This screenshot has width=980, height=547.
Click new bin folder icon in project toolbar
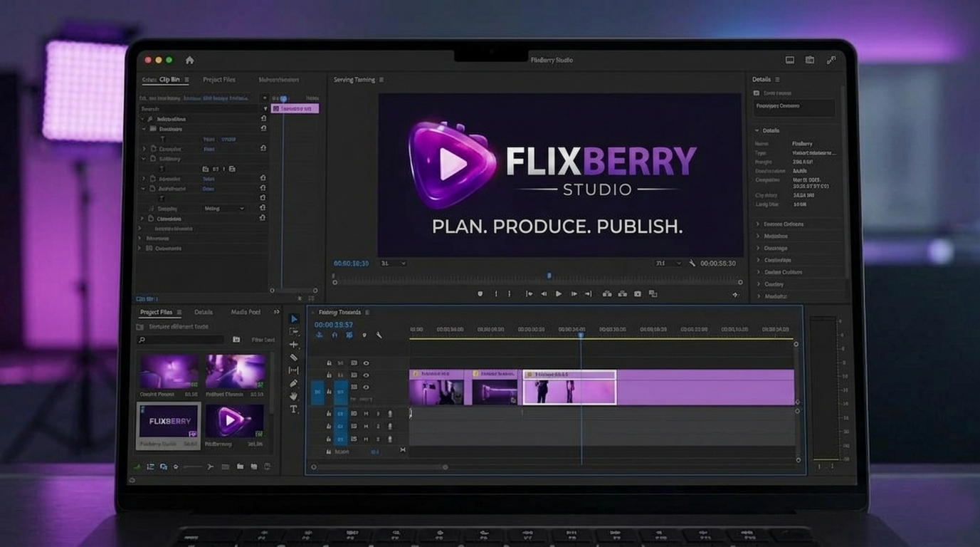pos(240,467)
